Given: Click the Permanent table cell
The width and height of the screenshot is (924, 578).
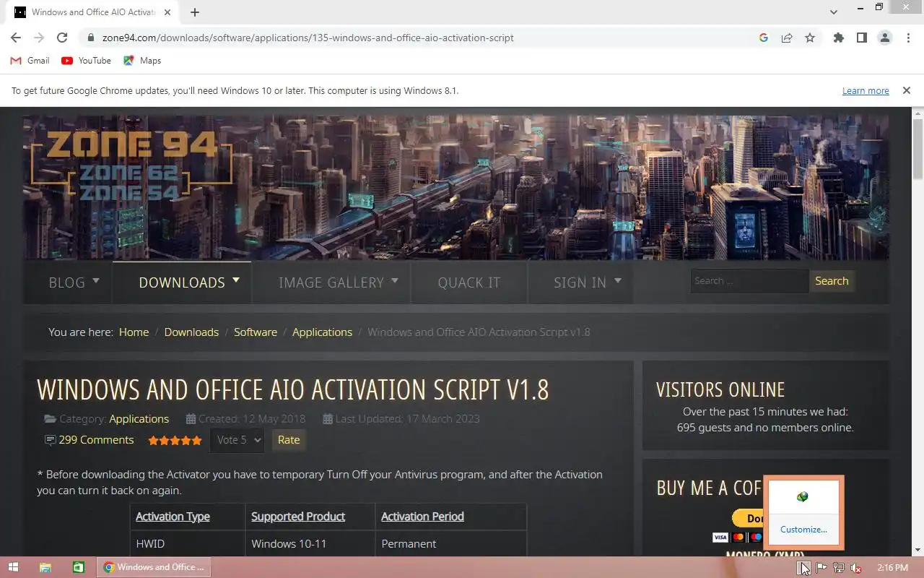Looking at the screenshot, I should click(450, 543).
